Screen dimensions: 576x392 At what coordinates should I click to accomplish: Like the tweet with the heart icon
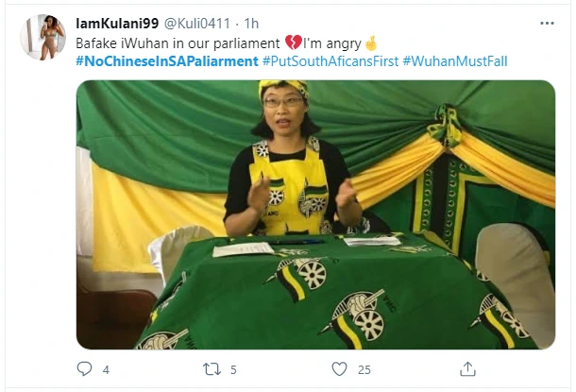pos(339,368)
